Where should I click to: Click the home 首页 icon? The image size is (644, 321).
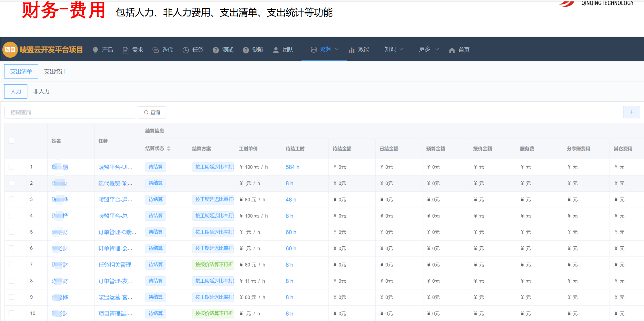(452, 50)
